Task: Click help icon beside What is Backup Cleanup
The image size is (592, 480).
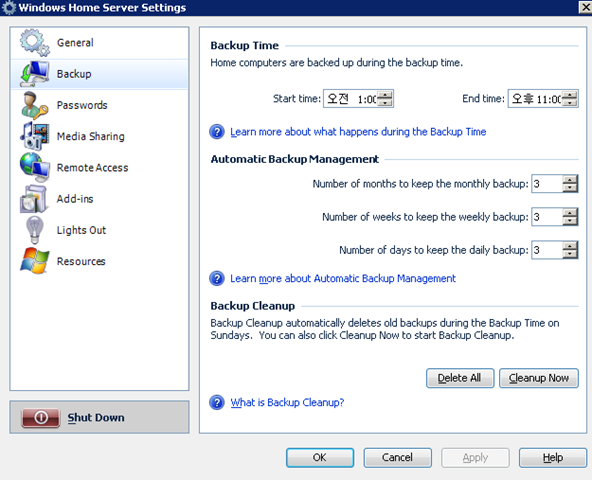Action: [x=217, y=403]
